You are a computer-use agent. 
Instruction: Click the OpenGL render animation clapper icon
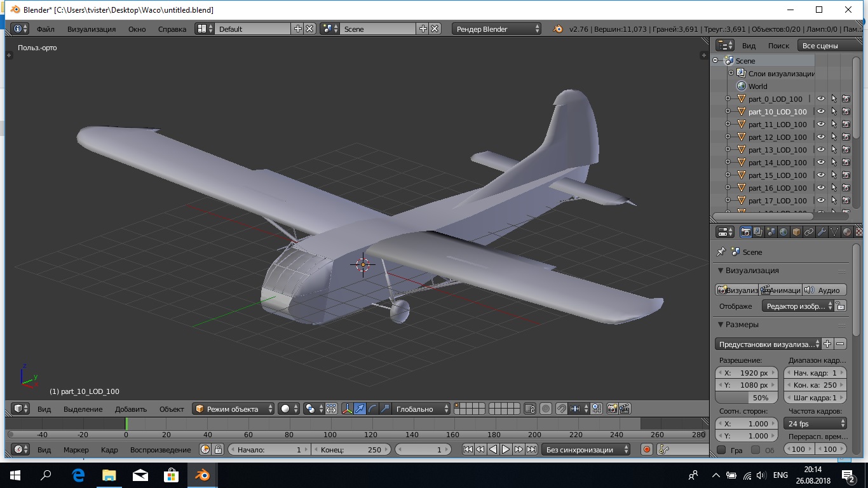click(x=625, y=409)
